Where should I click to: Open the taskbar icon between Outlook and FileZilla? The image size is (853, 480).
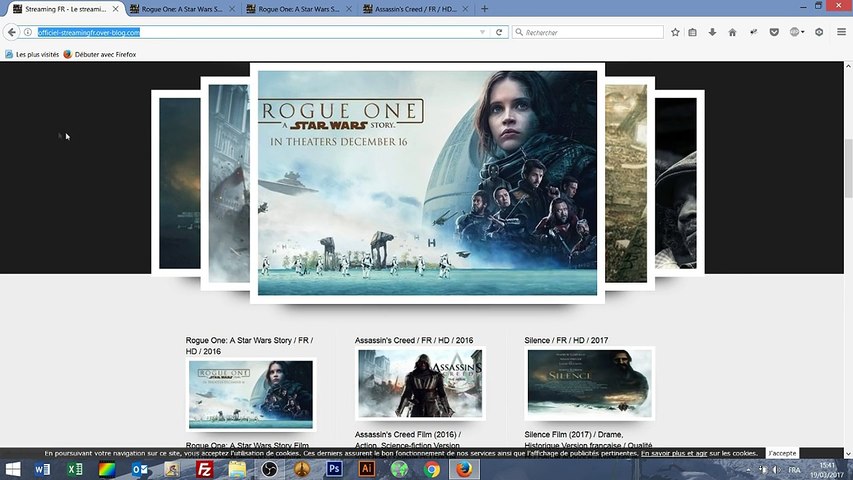coord(172,469)
